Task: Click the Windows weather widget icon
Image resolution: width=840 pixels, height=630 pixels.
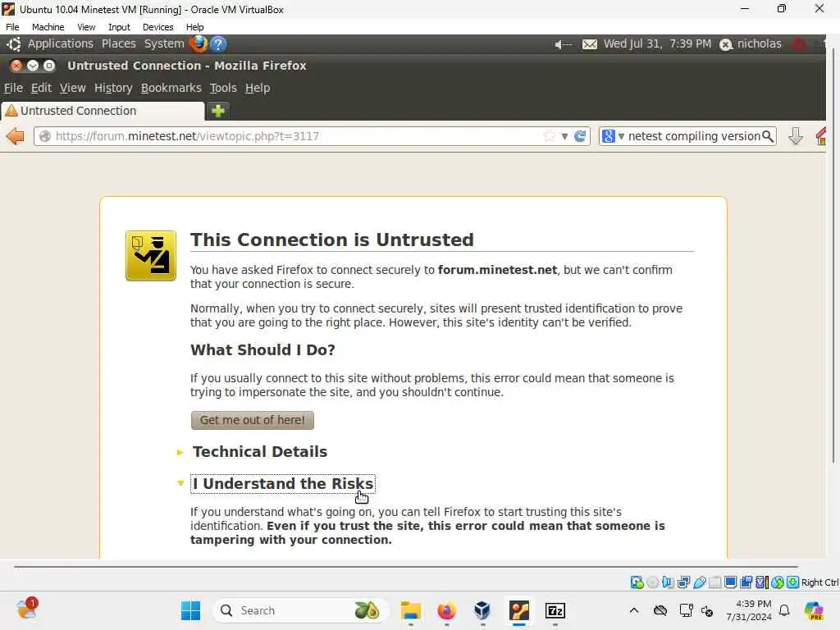Action: 27,609
